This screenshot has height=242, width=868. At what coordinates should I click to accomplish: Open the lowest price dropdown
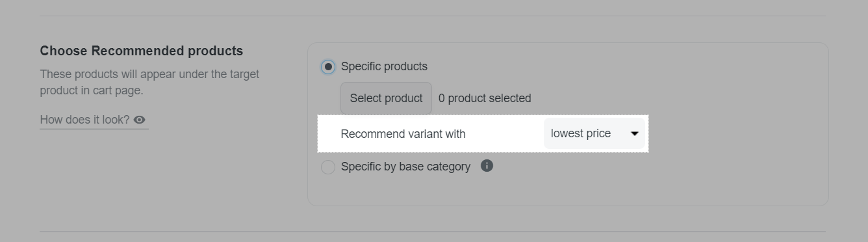(594, 133)
